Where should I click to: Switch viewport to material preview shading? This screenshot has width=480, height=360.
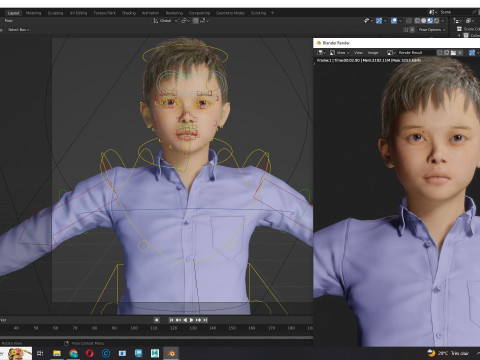430,21
